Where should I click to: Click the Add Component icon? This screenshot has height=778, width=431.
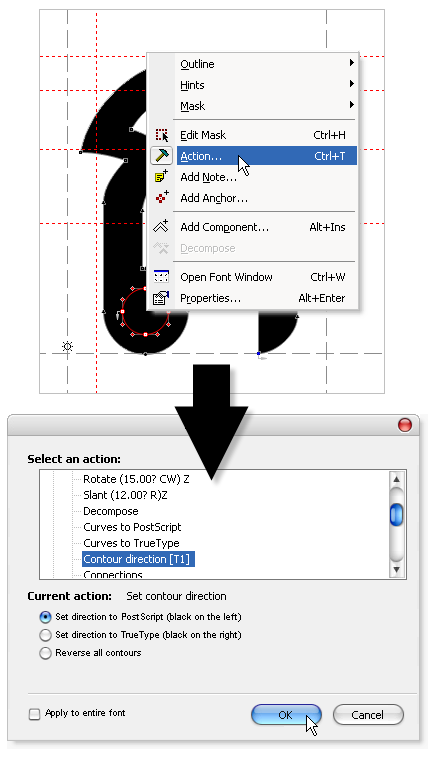point(161,227)
